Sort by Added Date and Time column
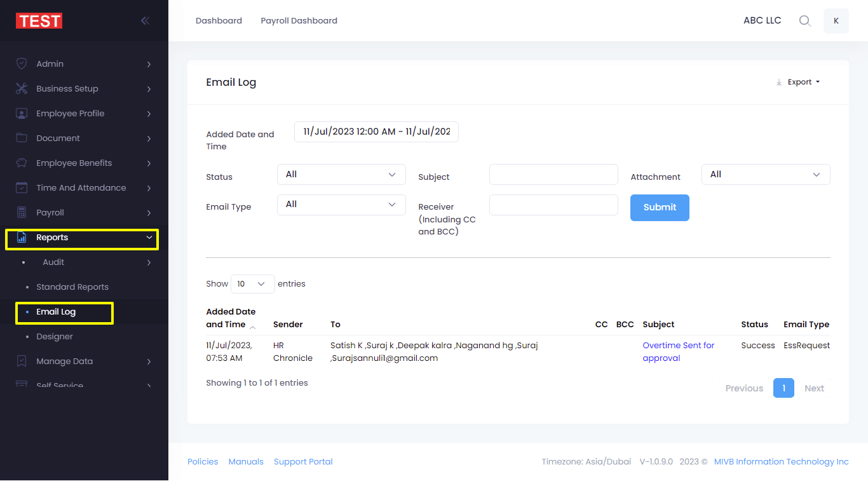868x481 pixels. pos(231,318)
